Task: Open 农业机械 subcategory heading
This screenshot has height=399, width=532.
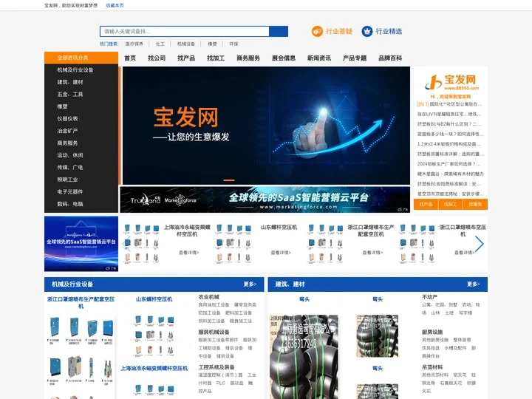Action: pos(208,297)
